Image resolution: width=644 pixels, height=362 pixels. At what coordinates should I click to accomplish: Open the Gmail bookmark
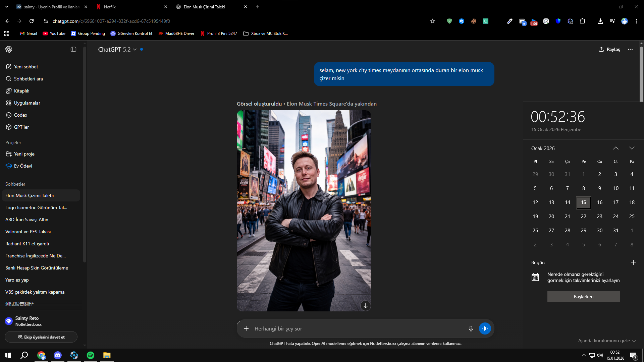29,34
